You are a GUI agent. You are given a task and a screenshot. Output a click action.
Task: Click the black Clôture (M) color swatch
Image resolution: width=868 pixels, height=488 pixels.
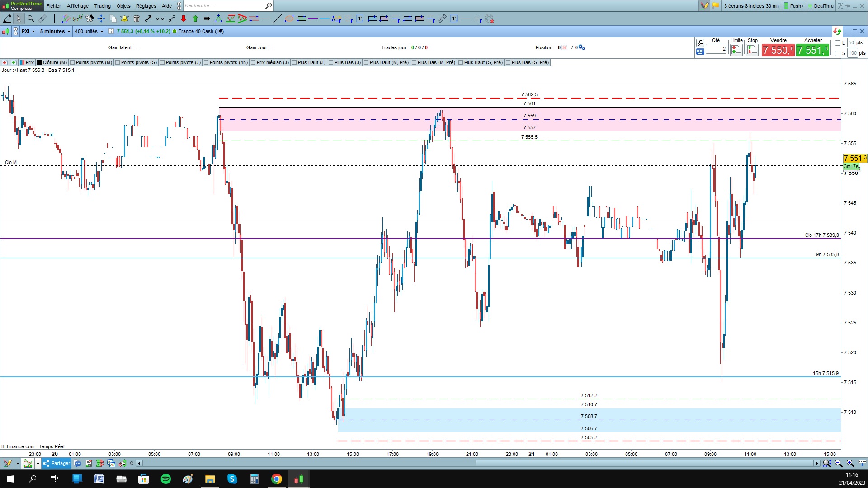coord(39,62)
